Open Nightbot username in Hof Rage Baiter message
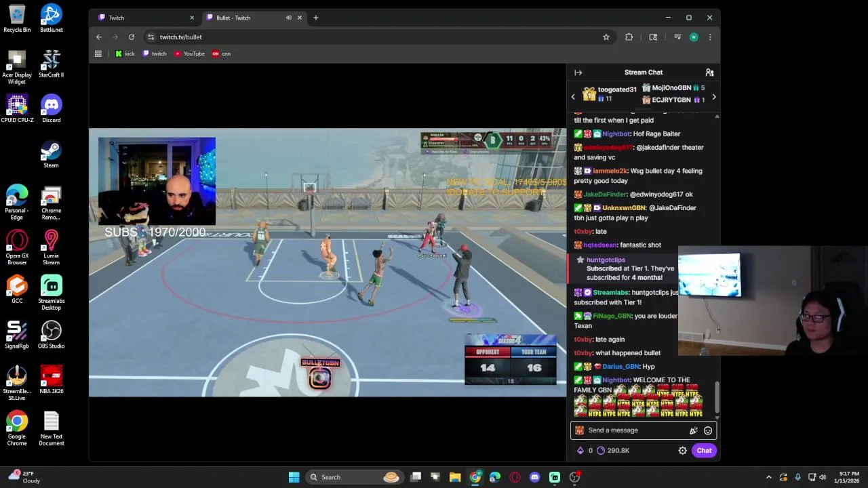 click(x=616, y=134)
